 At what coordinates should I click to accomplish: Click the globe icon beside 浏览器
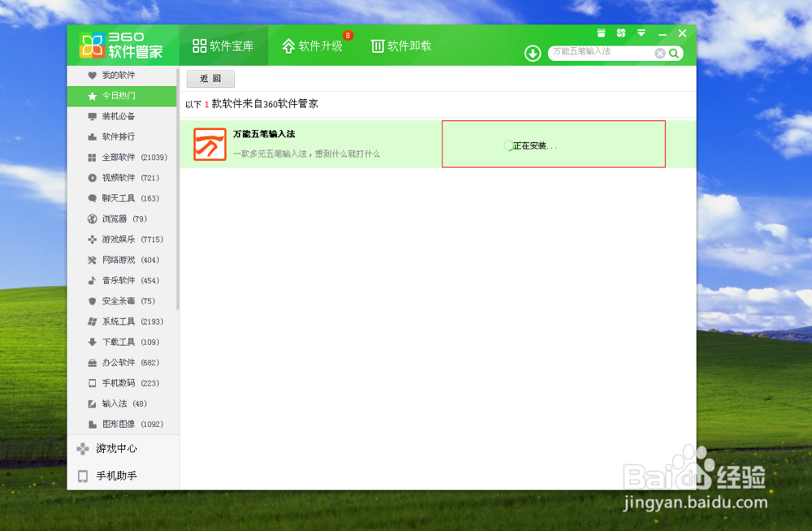[93, 219]
